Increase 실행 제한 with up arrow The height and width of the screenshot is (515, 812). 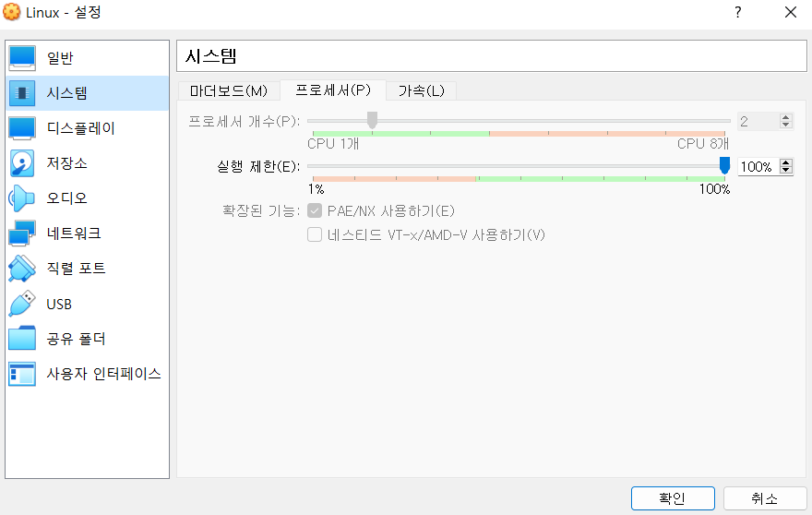click(x=785, y=162)
